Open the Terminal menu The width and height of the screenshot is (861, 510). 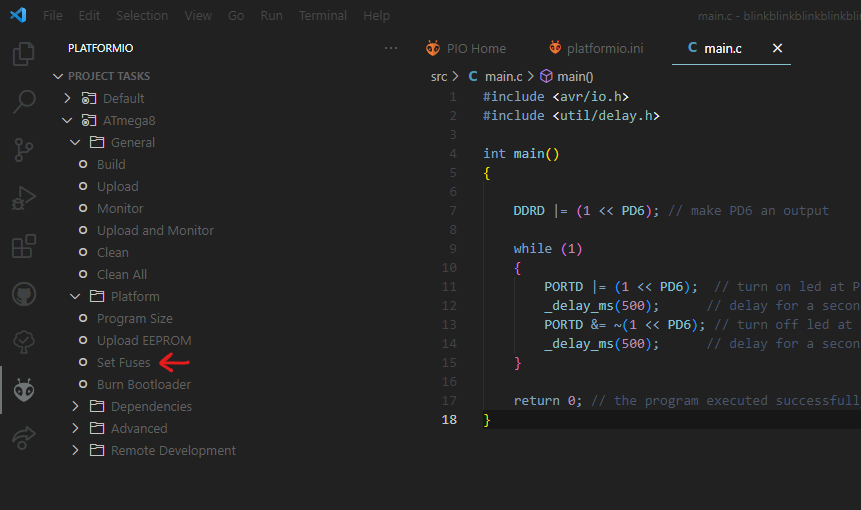322,16
